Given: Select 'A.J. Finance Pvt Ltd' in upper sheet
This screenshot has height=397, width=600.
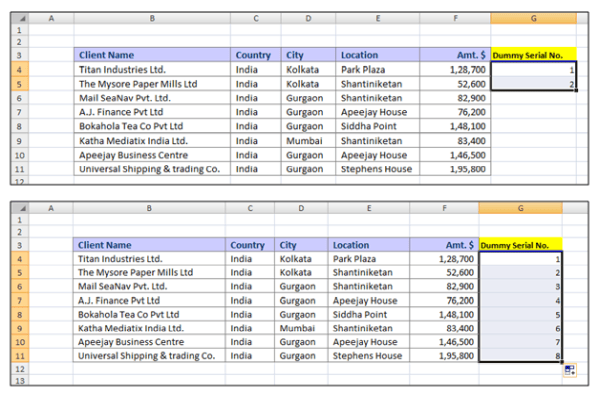Looking at the screenshot, I should pyautogui.click(x=152, y=112).
